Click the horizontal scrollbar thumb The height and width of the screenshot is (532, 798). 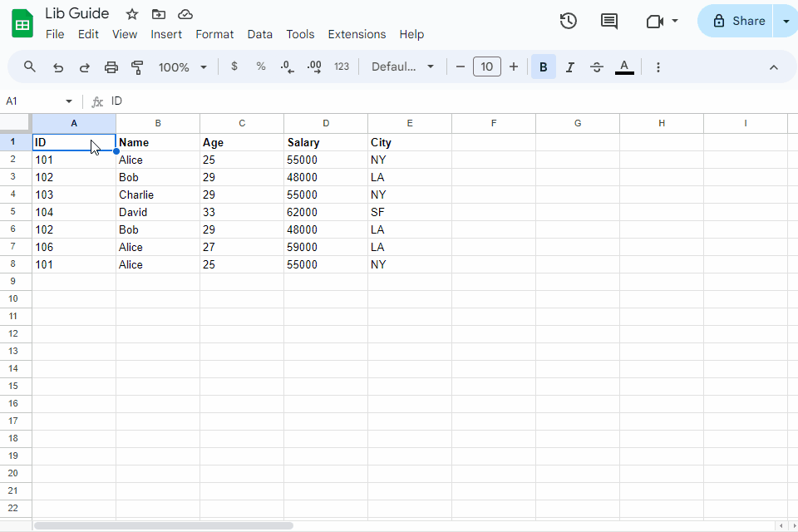(x=164, y=525)
